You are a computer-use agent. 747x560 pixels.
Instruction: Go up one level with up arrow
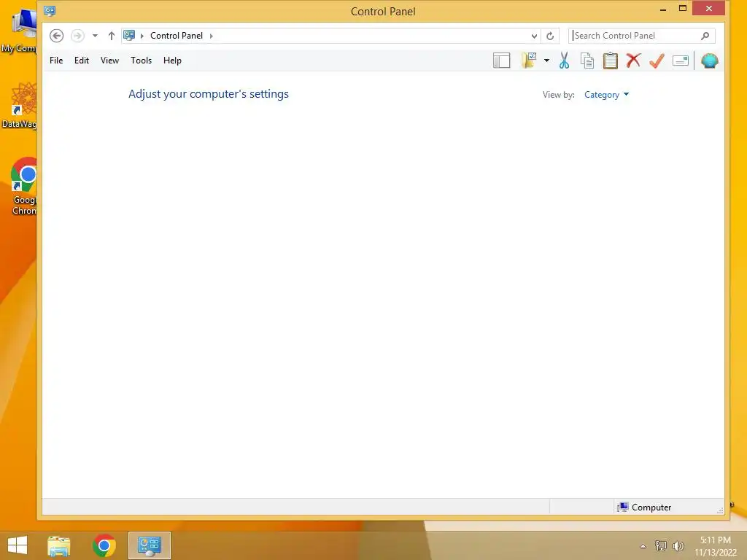(x=111, y=36)
